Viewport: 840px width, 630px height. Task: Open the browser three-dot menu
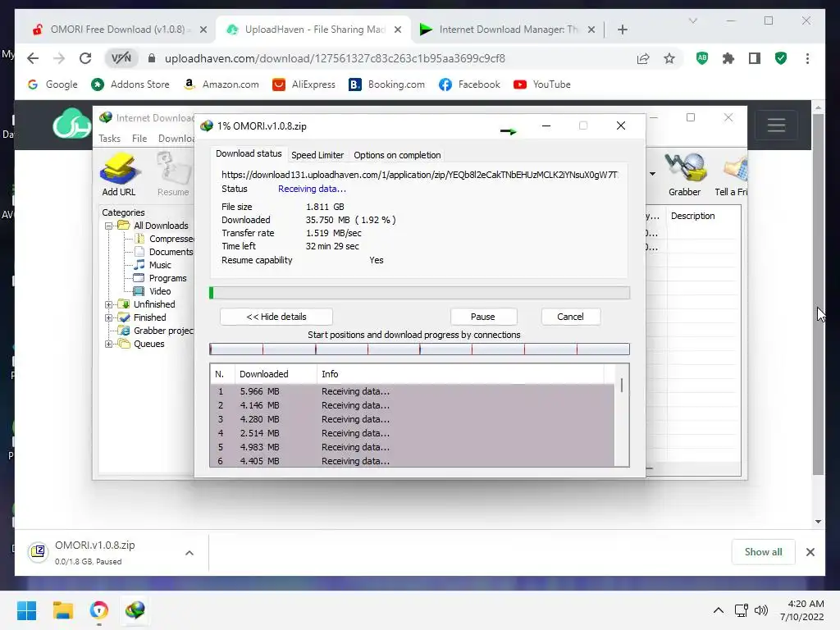click(807, 58)
